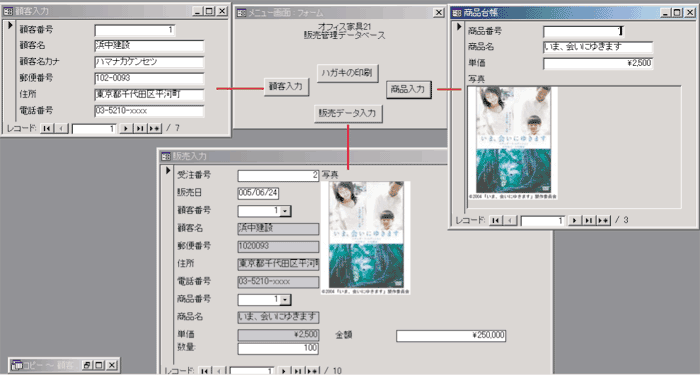The height and width of the screenshot is (375, 700).
Task: Go to first record in 商品台帳 window
Action: click(496, 220)
